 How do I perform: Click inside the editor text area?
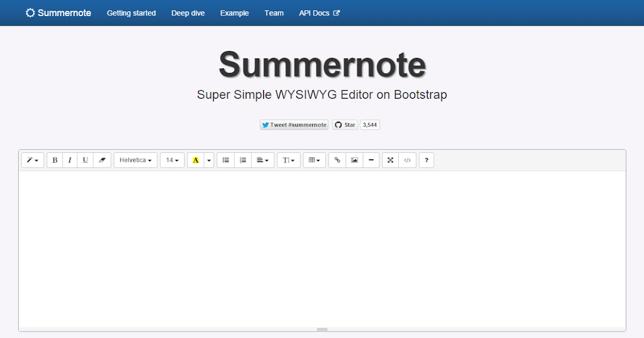point(322,249)
